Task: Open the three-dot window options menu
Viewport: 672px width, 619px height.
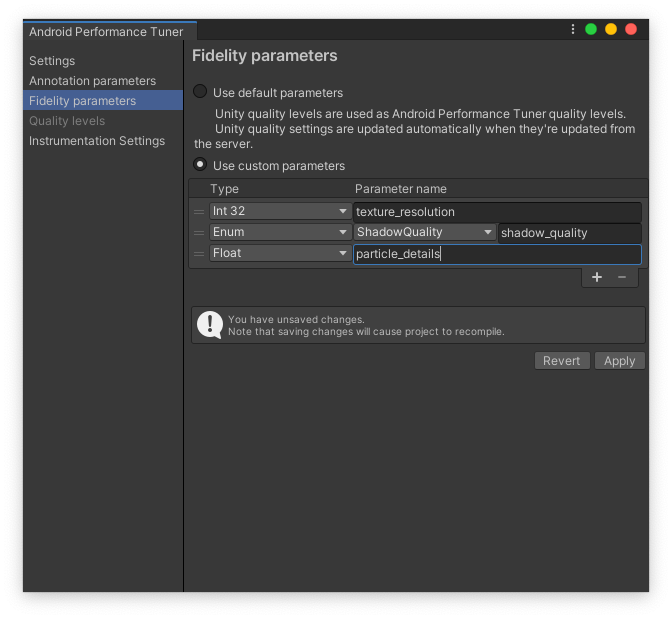Action: (x=572, y=30)
